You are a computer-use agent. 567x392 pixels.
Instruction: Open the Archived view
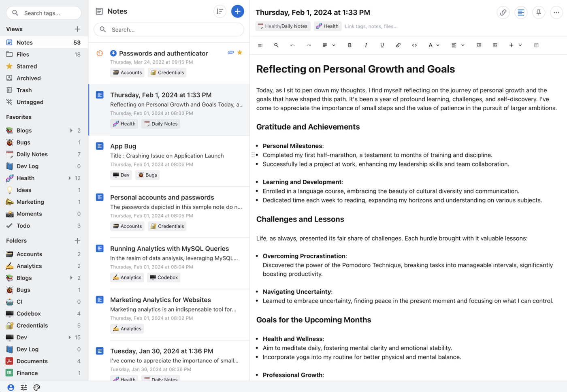click(28, 78)
